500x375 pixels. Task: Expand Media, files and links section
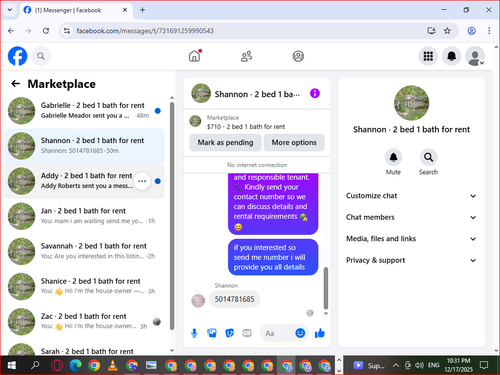(x=411, y=239)
